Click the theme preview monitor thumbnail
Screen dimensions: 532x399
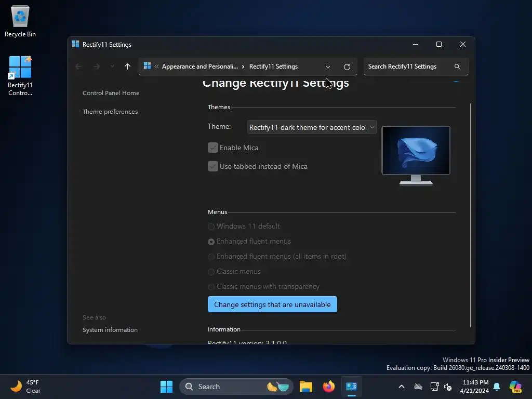(416, 155)
